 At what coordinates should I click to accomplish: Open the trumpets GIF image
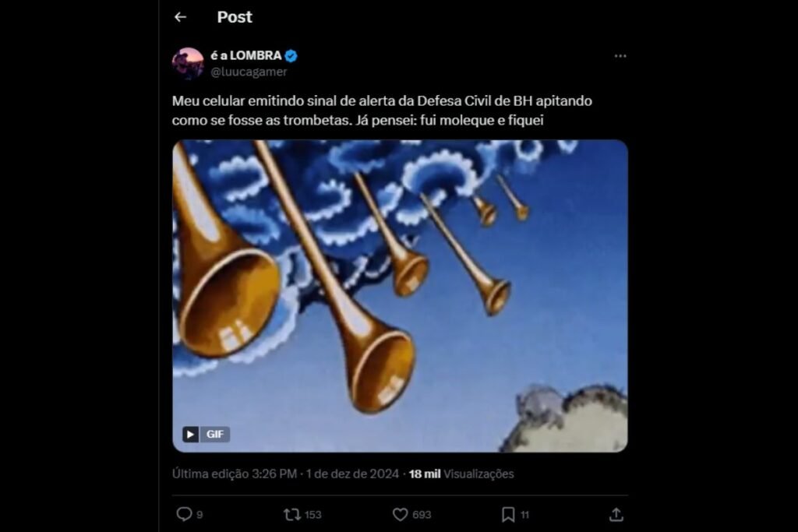(x=400, y=296)
